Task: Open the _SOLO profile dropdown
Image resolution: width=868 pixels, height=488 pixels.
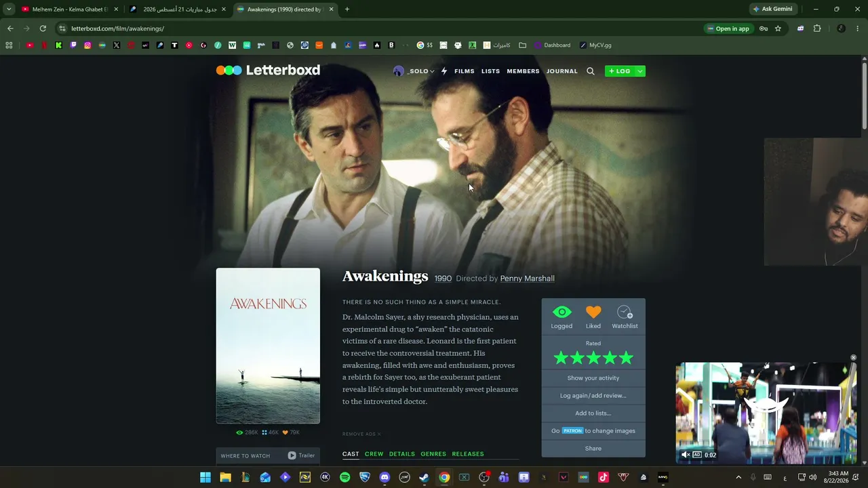Action: pyautogui.click(x=414, y=71)
